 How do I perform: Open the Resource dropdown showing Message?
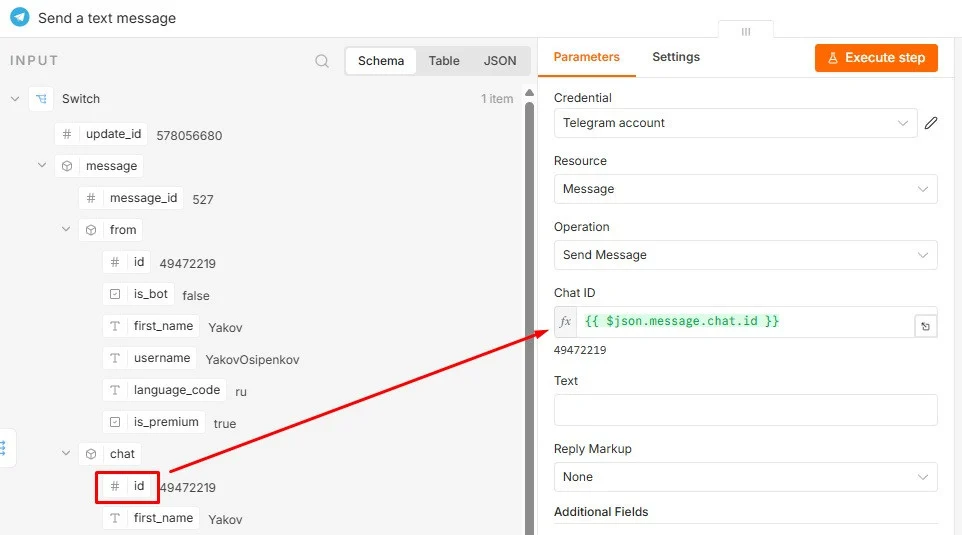coord(745,189)
